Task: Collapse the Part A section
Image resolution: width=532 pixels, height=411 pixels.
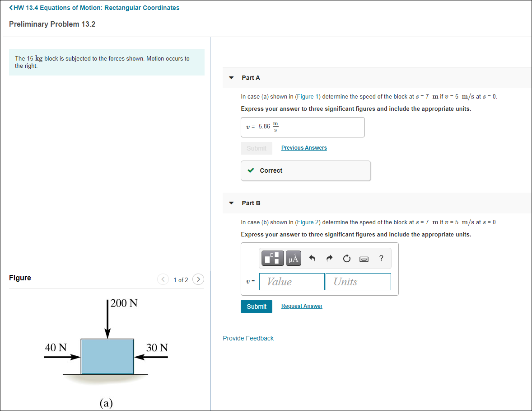Action: (x=231, y=77)
